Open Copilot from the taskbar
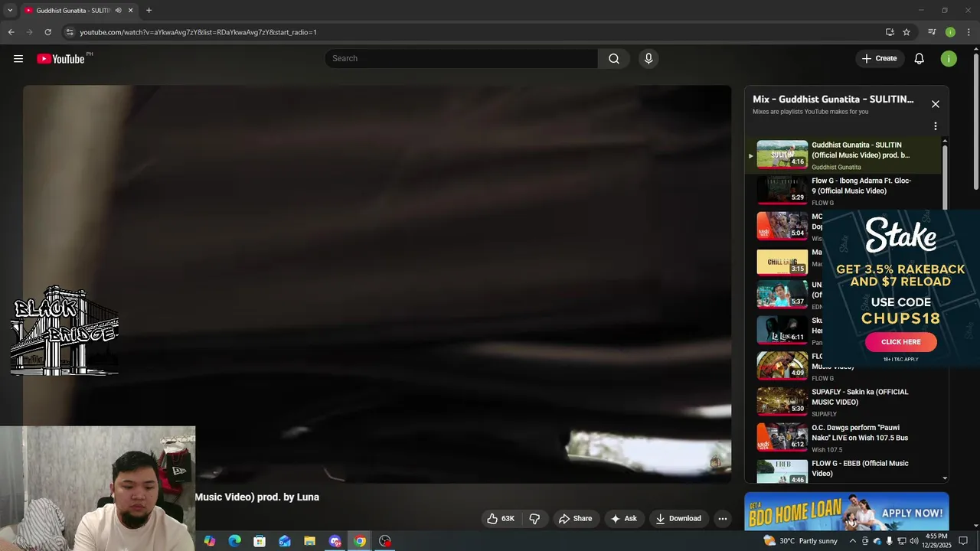The height and width of the screenshot is (551, 980). (210, 541)
